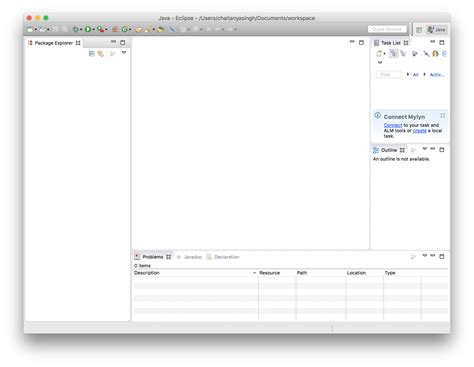
Task: Click the Quick Access search field
Action: (387, 29)
